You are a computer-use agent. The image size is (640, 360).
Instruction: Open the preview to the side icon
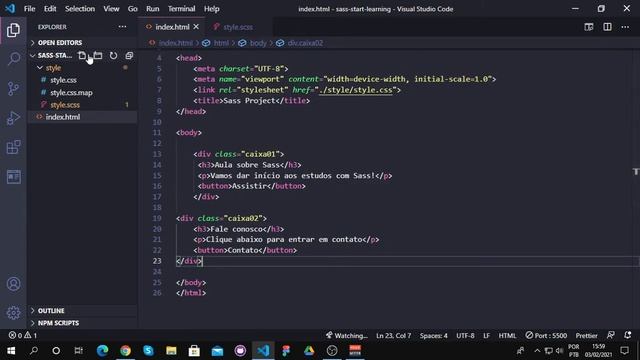click(589, 27)
